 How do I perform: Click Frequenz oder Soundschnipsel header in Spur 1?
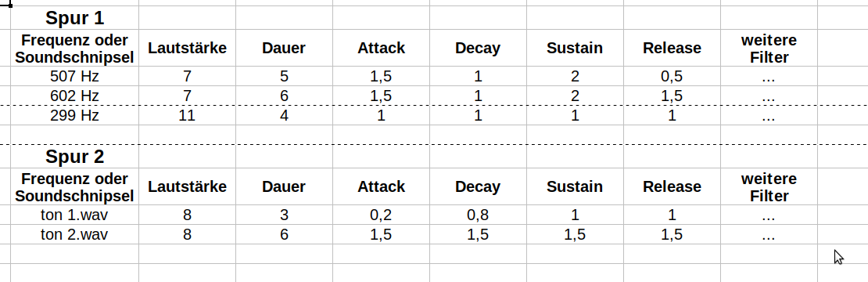tap(75, 49)
